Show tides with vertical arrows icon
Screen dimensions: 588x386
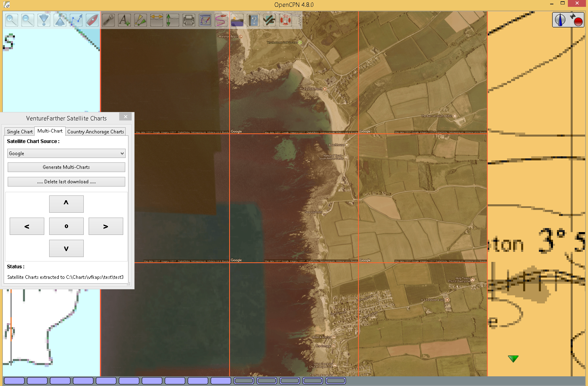point(173,20)
